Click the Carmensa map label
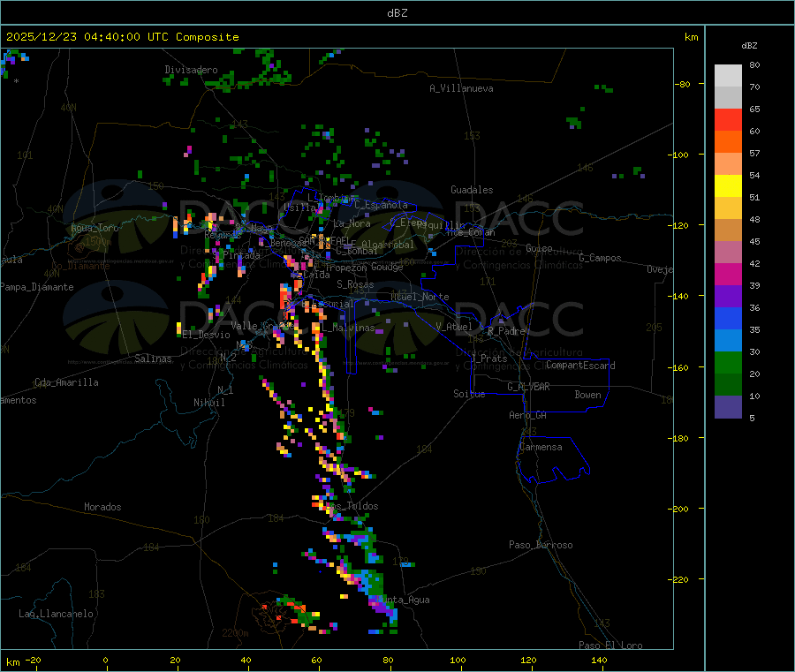The image size is (795, 672). coord(541,447)
